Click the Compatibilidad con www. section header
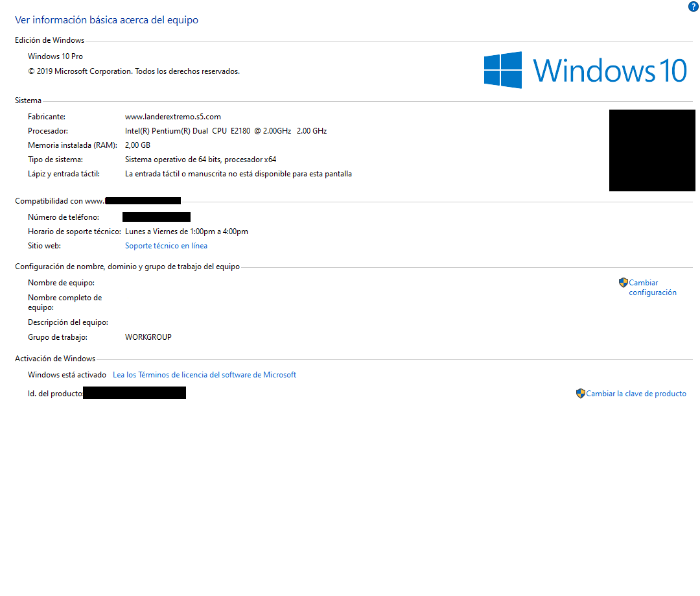The image size is (700, 596). point(60,201)
